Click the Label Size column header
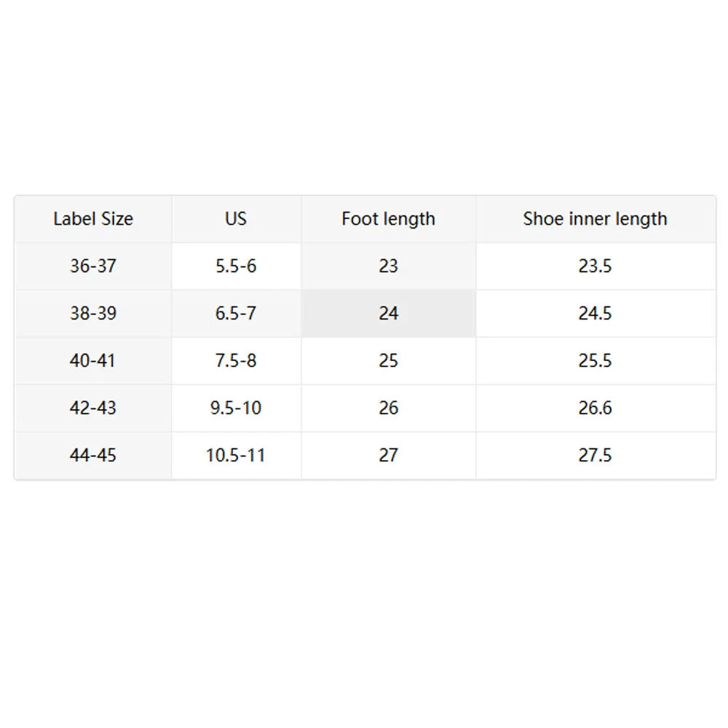 (93, 218)
